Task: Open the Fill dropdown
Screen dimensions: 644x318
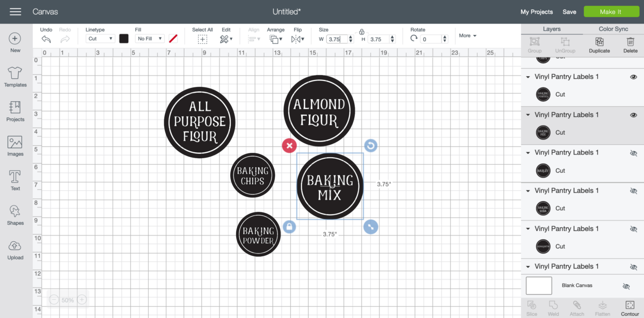Action: pyautogui.click(x=149, y=38)
